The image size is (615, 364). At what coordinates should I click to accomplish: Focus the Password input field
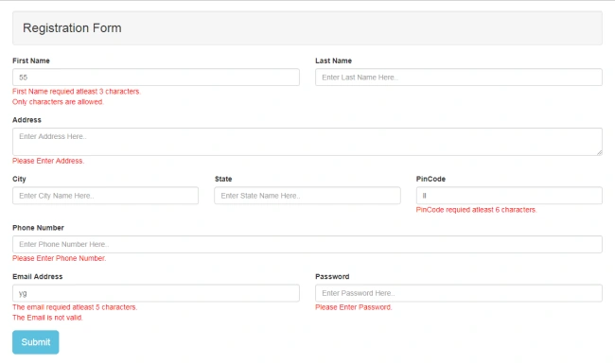[x=459, y=293]
